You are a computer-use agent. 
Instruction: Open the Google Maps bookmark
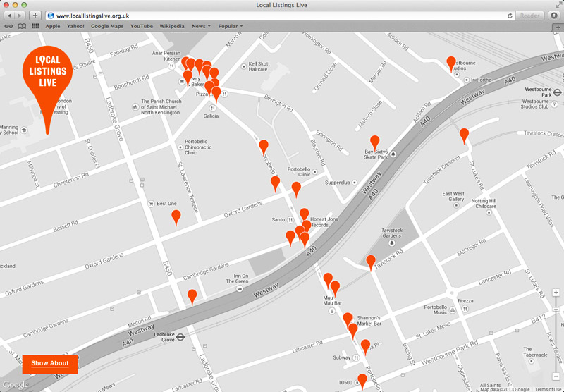click(x=107, y=26)
